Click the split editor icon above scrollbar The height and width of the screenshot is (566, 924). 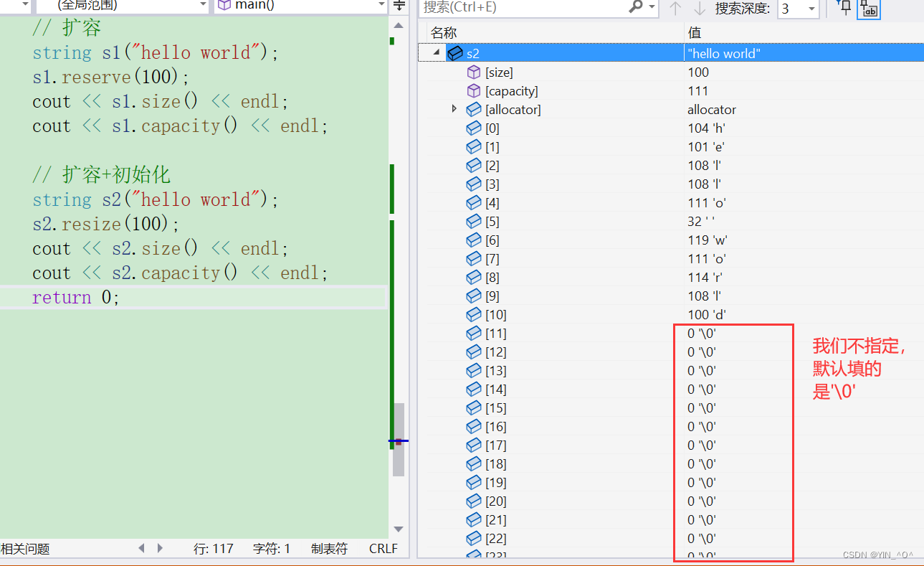(399, 6)
